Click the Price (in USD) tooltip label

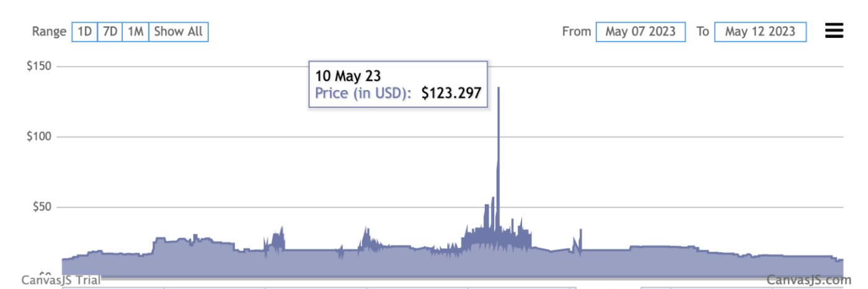pos(363,93)
